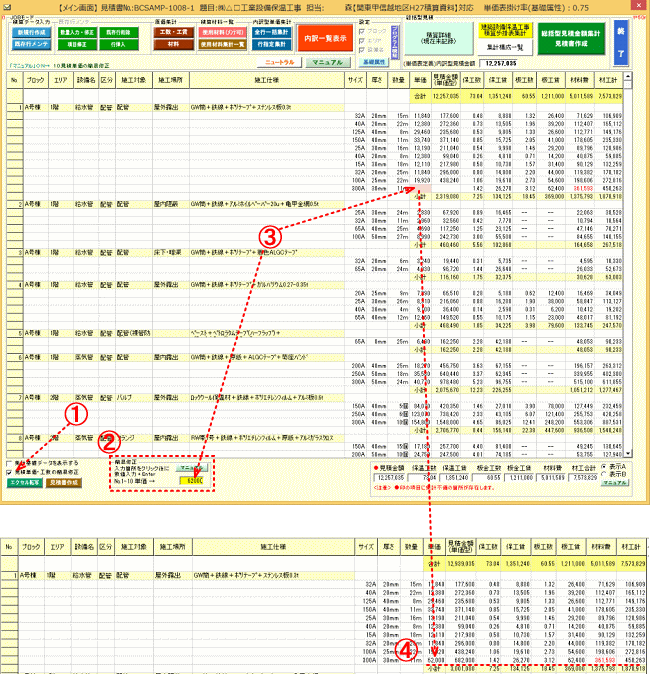Click the 数量入力・修正 green button

click(77, 33)
